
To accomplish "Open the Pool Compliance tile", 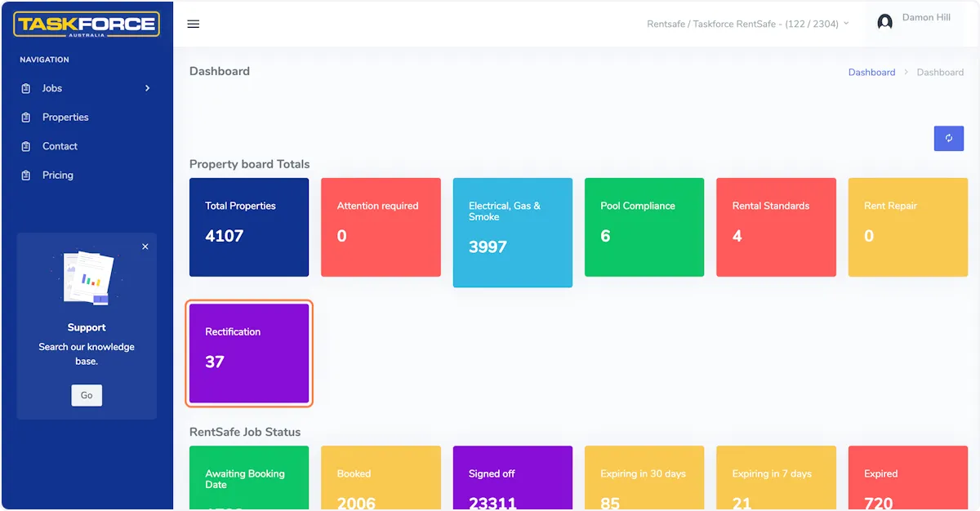I will (x=644, y=227).
